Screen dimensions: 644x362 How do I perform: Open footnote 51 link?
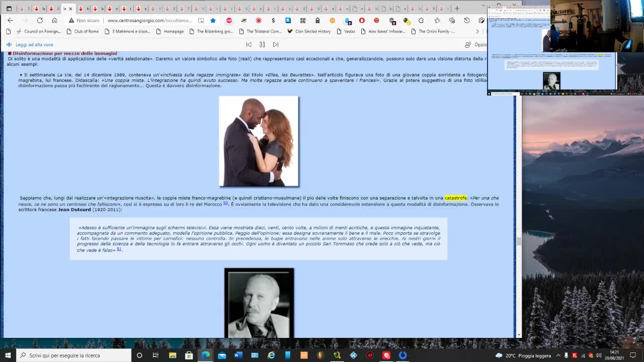click(119, 249)
